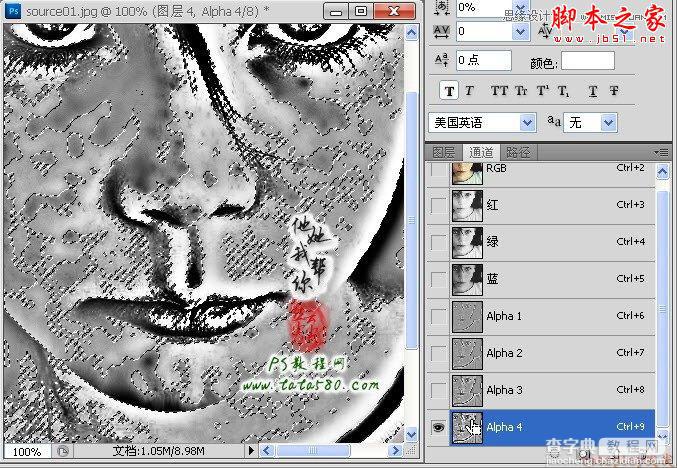Click the baseline shift icon
Image resolution: width=677 pixels, height=468 pixels.
click(441, 60)
